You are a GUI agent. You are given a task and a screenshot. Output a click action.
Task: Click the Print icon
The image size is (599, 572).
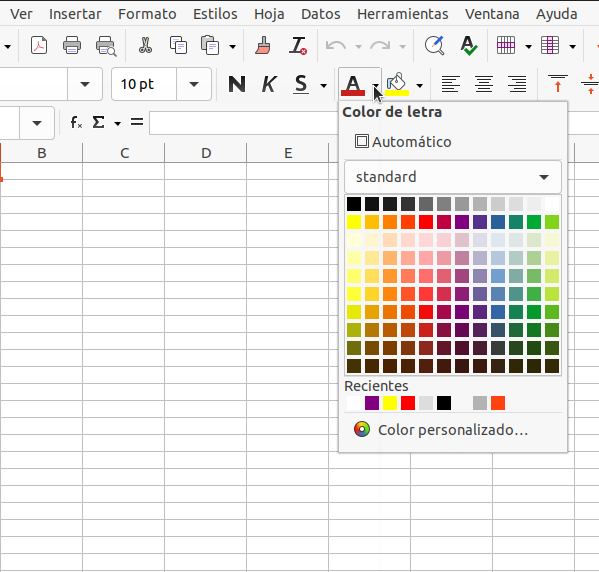coord(72,46)
